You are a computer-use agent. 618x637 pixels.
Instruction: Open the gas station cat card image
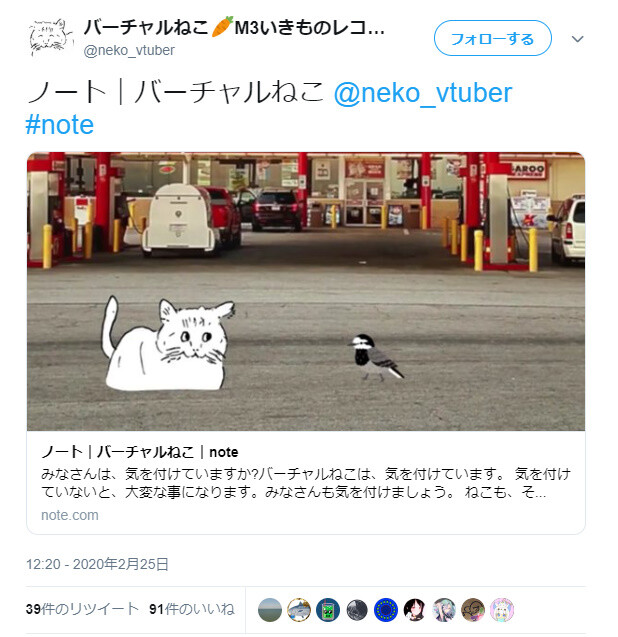pyautogui.click(x=306, y=291)
